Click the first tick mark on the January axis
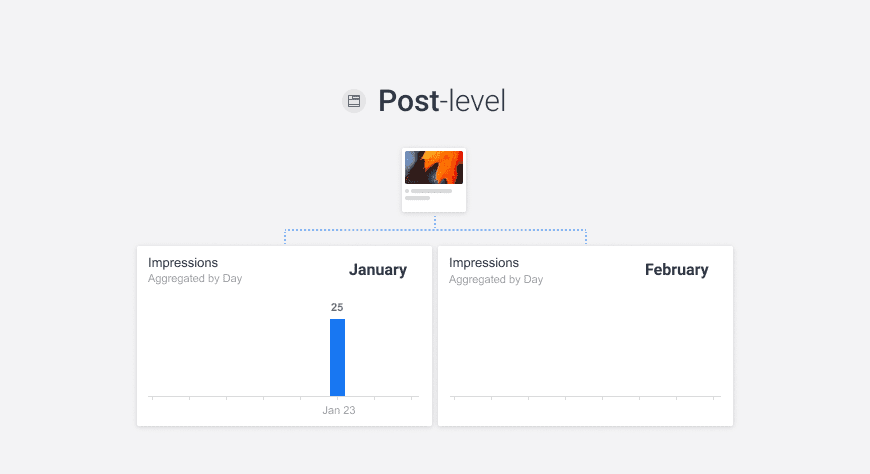 pos(152,397)
